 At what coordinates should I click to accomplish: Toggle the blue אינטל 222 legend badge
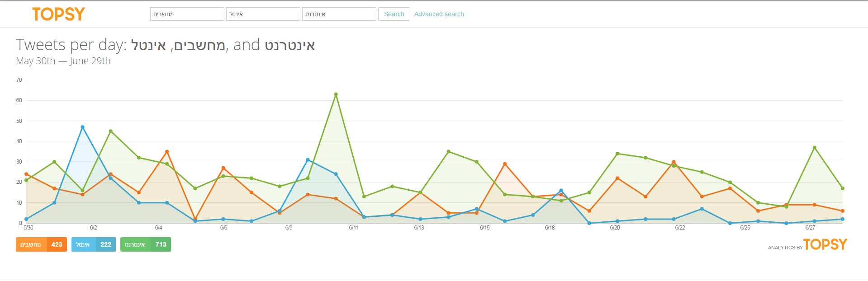[94, 244]
